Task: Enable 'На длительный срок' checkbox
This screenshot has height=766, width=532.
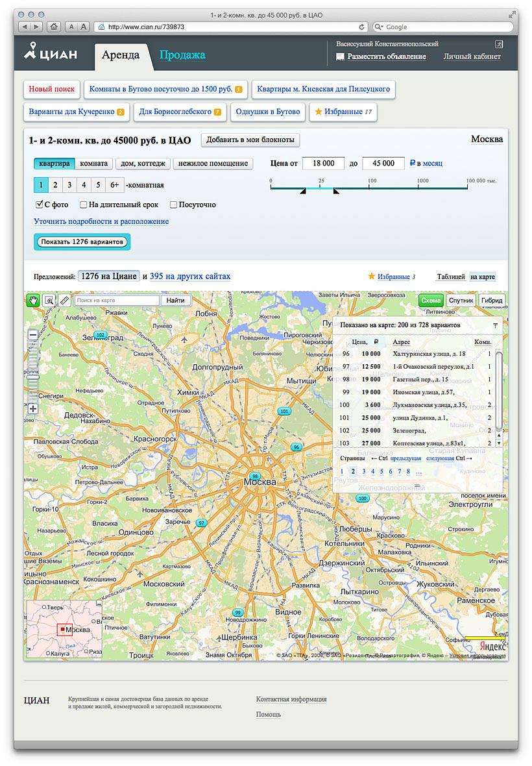Action: click(x=84, y=204)
